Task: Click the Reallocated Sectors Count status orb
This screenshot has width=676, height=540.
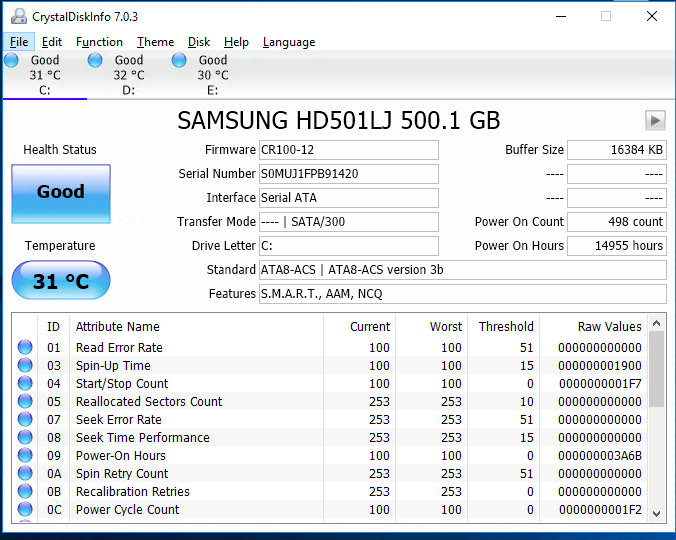Action: point(25,402)
